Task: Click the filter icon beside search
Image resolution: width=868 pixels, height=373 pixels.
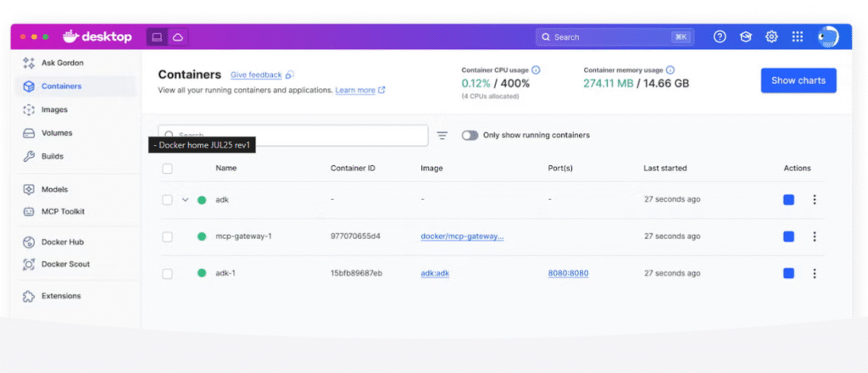Action: [x=442, y=136]
